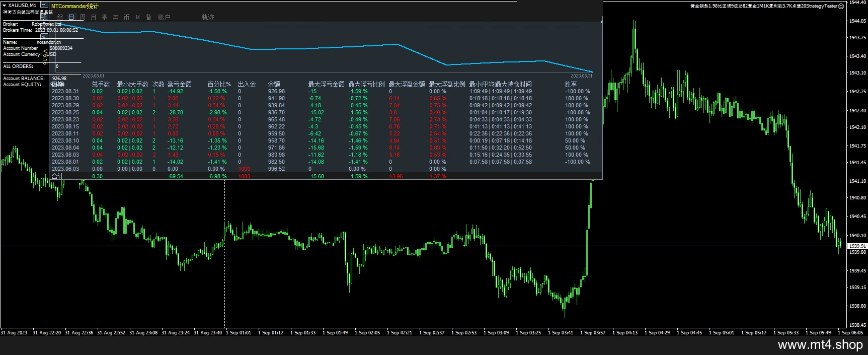Click the 出入金 column header
The image size is (868, 355).
247,84
